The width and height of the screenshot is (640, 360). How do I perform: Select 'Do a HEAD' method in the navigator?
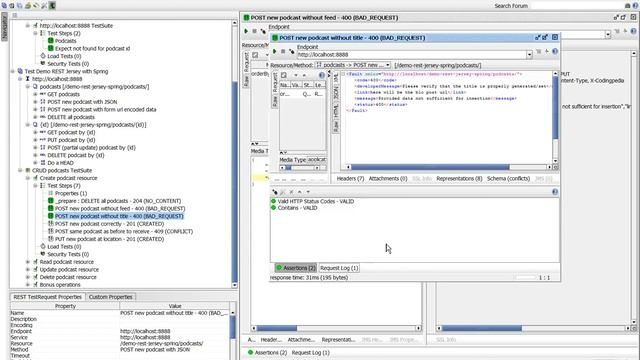coord(60,163)
